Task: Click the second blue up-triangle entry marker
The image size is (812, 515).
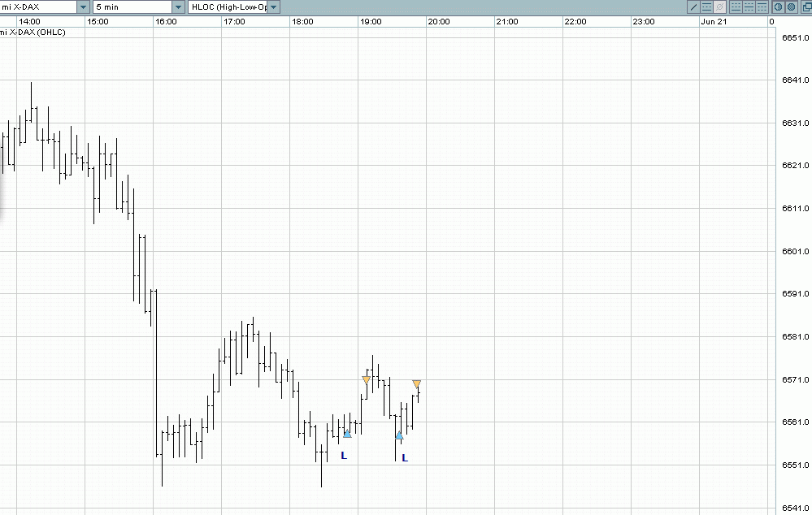Action: [399, 436]
